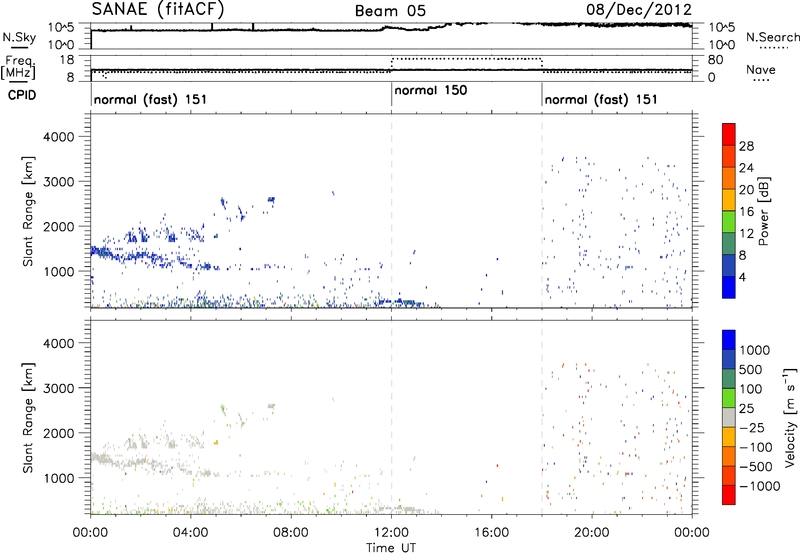
Task: Click the 4000 tick on power panel axis
Action: (x=59, y=137)
